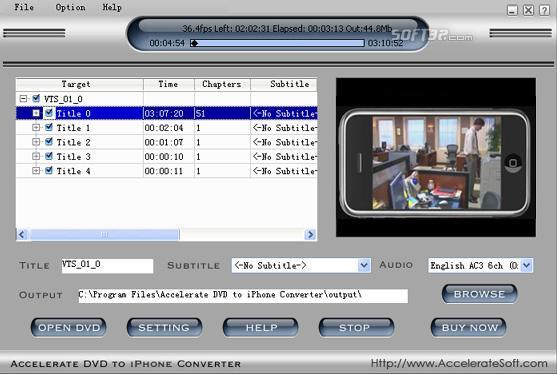Click the Buy Now button
Viewport: 557px width, 374px height.
point(469,327)
